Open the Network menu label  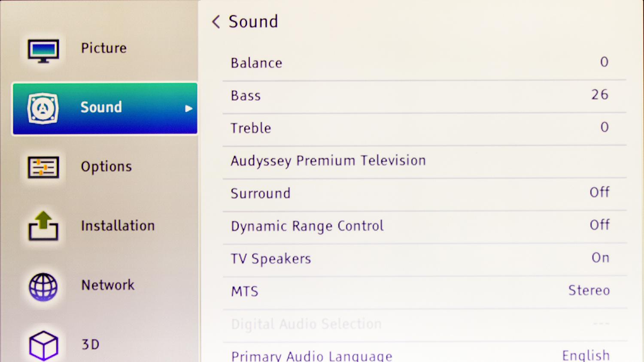(108, 285)
